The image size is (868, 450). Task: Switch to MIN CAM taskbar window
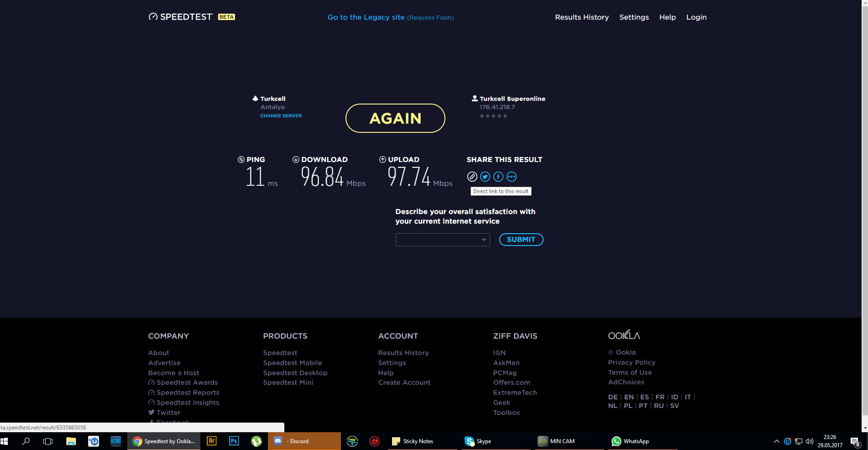570,441
